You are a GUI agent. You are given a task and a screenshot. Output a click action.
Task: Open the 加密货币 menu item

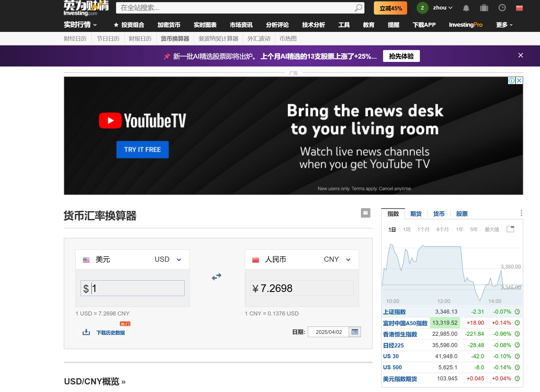pos(168,25)
